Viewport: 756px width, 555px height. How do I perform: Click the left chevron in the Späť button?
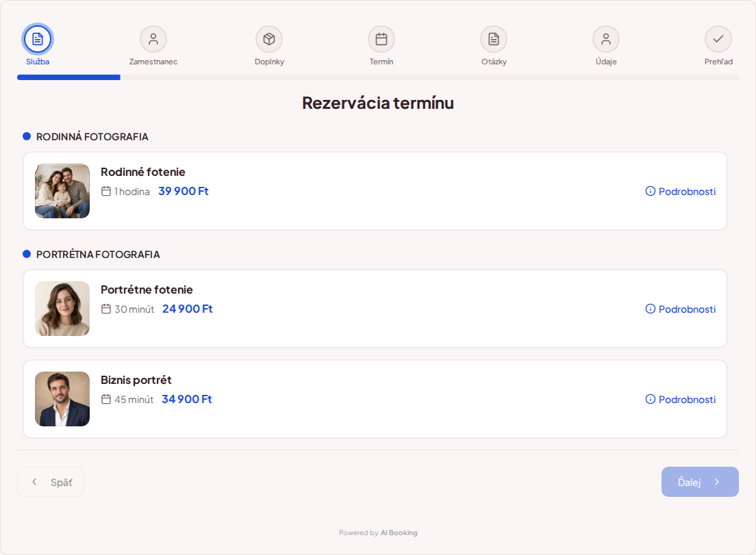(34, 482)
